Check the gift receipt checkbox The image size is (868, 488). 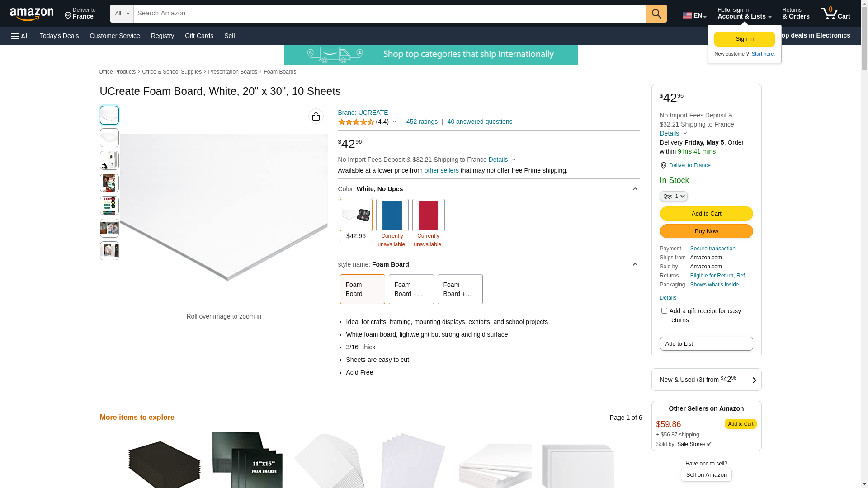664,311
